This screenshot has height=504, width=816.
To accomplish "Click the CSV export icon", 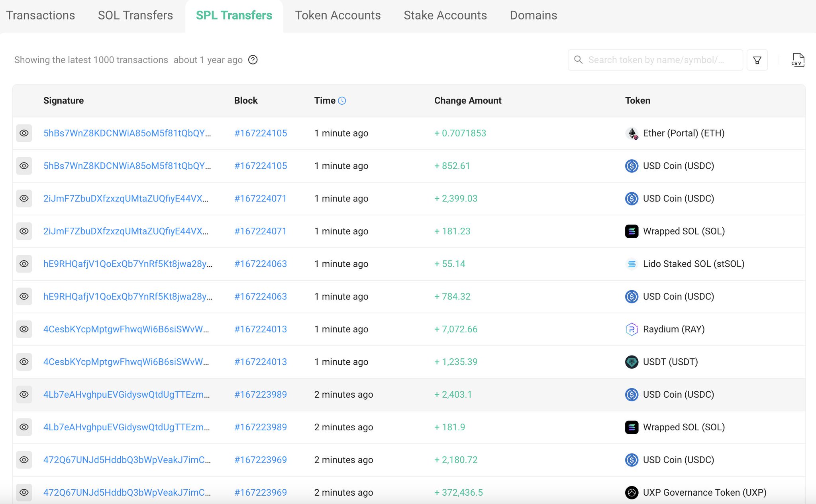I will point(797,60).
